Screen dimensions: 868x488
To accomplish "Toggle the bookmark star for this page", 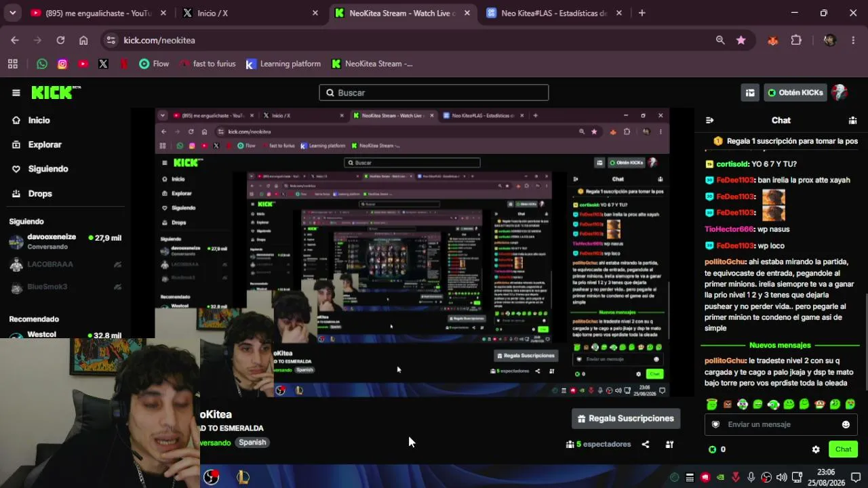I will pyautogui.click(x=741, y=40).
